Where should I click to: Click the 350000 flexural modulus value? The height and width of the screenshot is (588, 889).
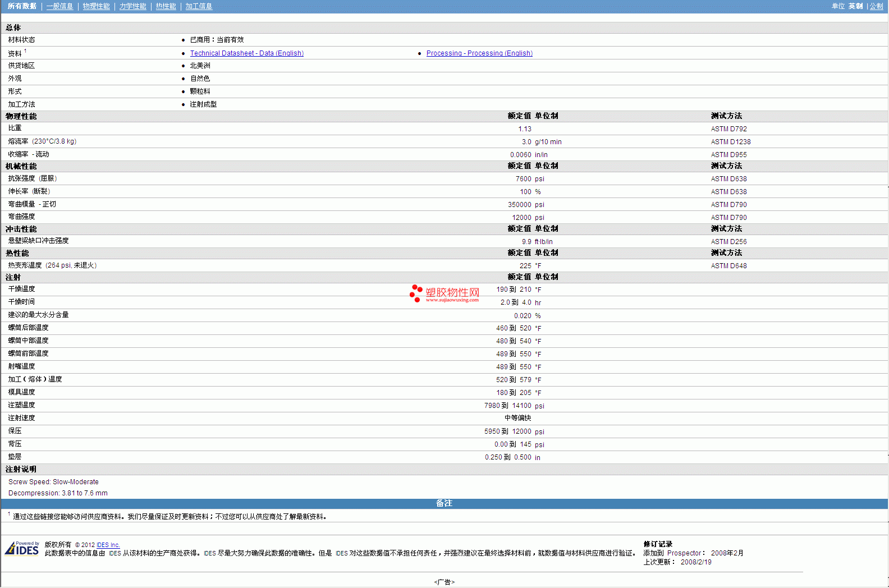coord(519,205)
